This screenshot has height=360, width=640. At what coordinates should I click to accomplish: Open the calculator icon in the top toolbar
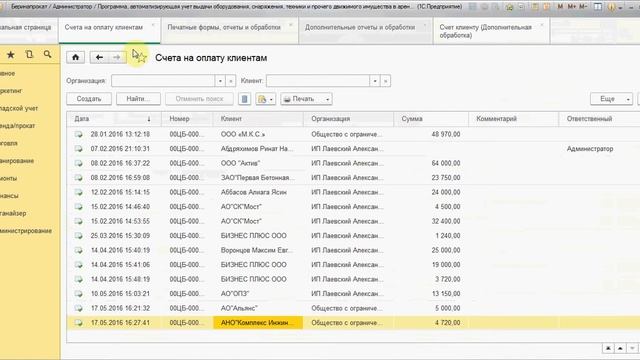[534, 7]
